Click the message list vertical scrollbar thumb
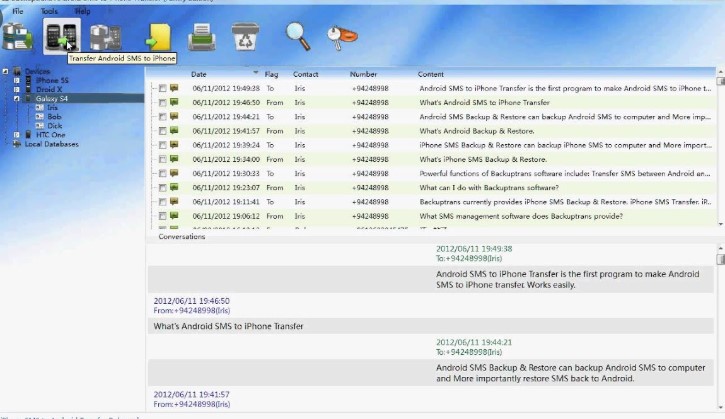This screenshot has width=725, height=419. pyautogui.click(x=720, y=81)
